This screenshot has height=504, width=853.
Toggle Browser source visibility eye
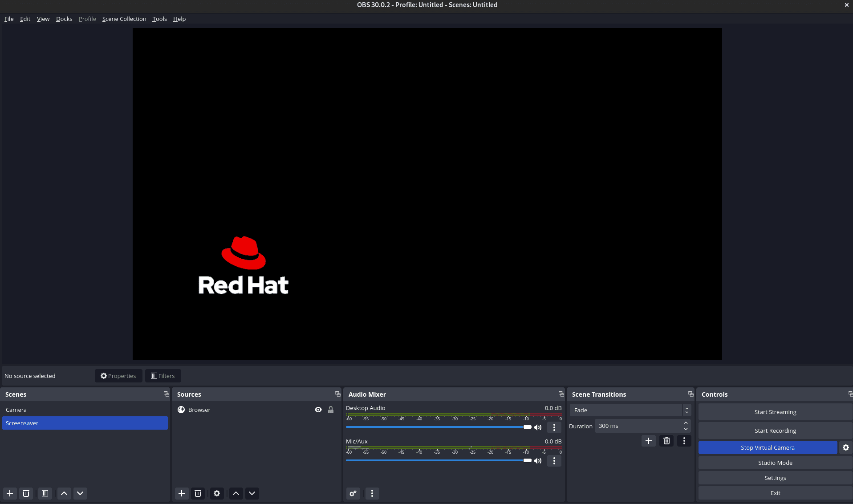tap(318, 410)
